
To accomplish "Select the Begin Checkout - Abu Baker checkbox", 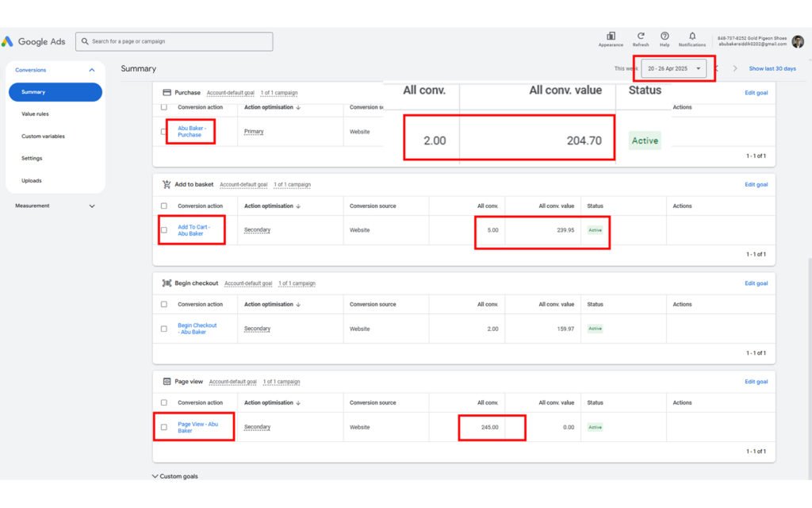I will pyautogui.click(x=164, y=329).
